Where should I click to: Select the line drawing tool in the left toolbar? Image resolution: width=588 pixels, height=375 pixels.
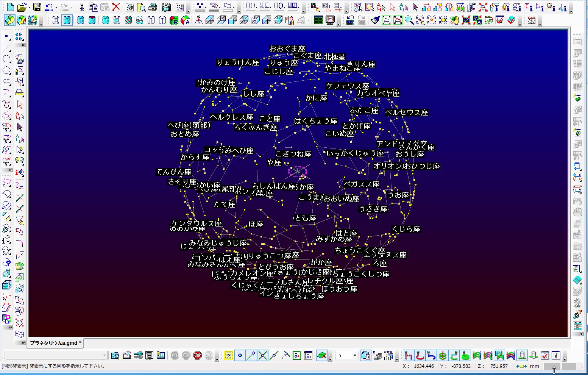6,48
